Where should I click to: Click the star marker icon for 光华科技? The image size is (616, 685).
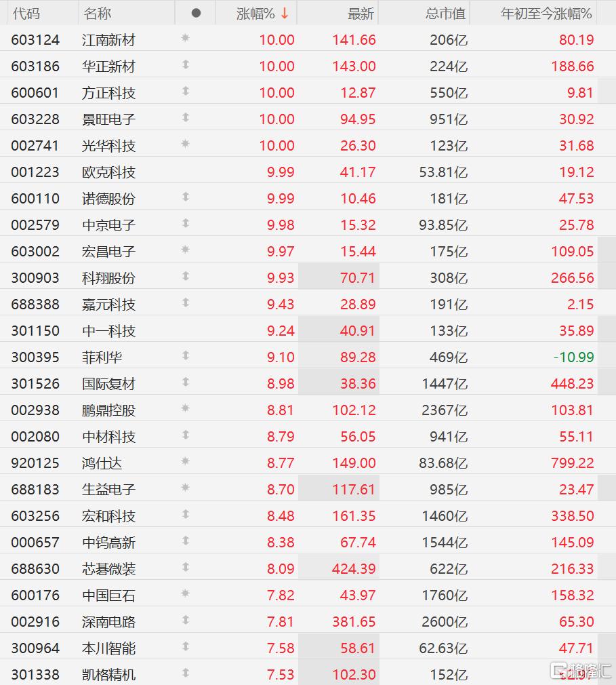point(185,144)
